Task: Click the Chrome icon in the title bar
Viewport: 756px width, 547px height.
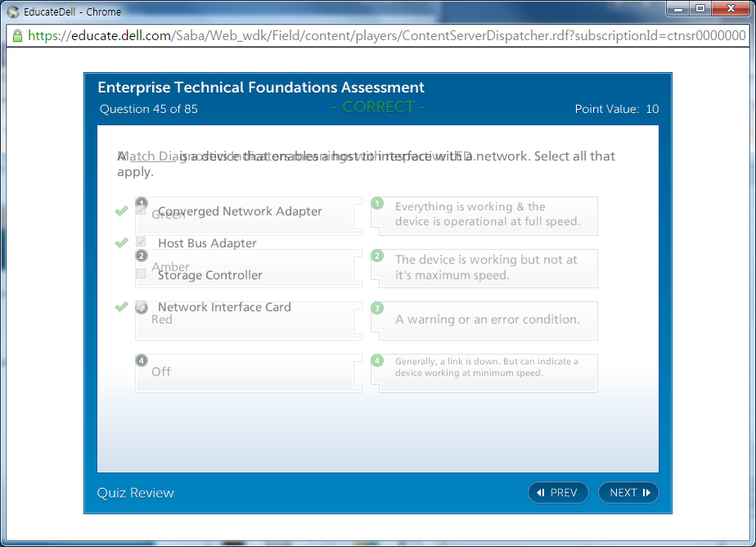Action: pyautogui.click(x=12, y=11)
